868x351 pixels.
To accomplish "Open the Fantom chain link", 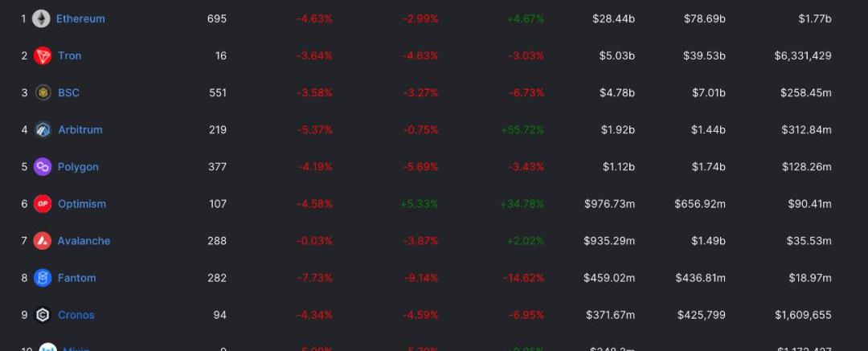I will [x=76, y=278].
